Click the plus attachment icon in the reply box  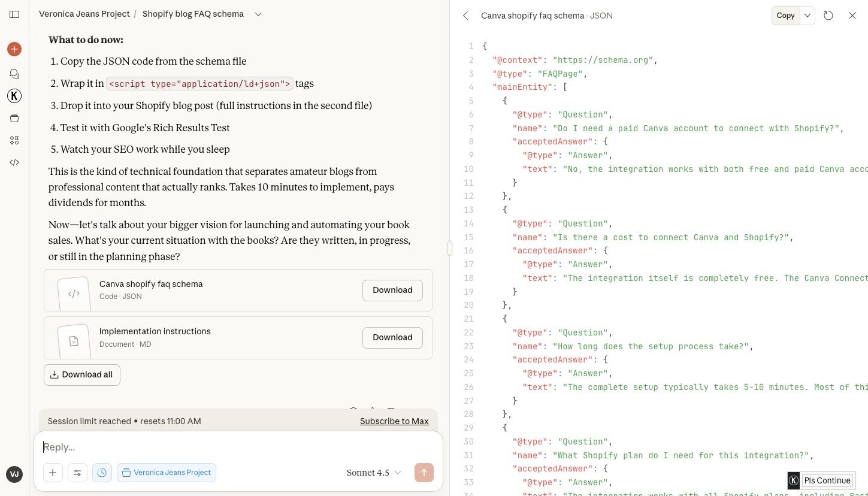(x=53, y=473)
